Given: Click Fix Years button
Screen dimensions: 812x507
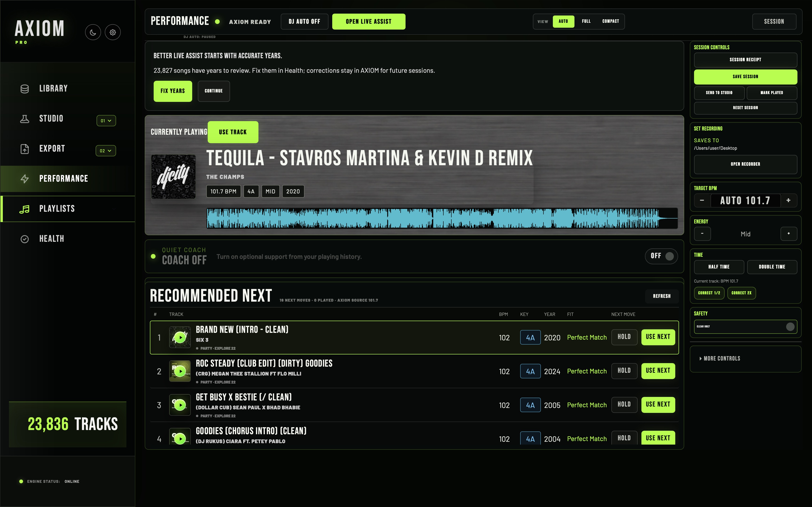Looking at the screenshot, I should click(173, 91).
